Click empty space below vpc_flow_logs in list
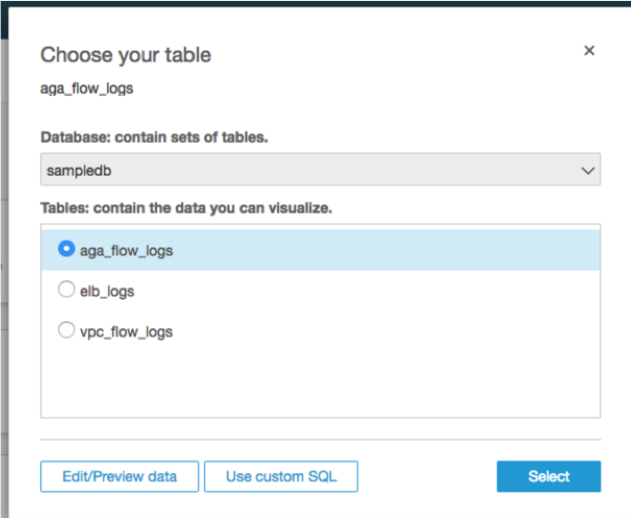 [320, 385]
